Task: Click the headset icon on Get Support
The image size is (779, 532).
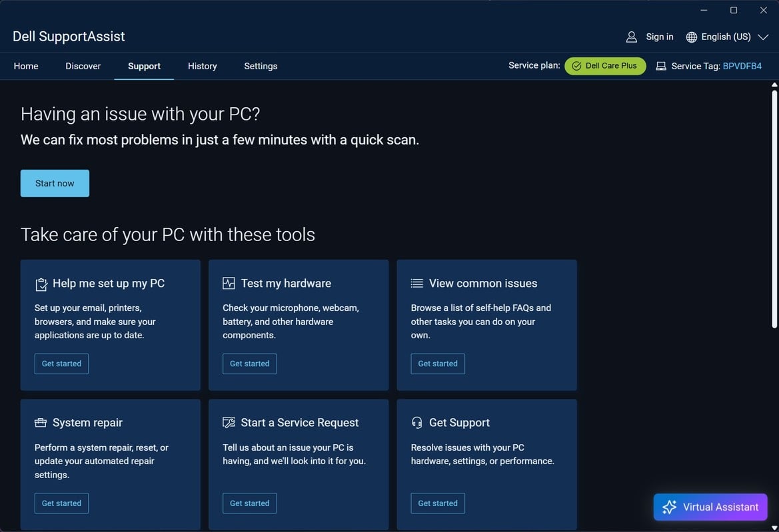Action: tap(417, 422)
